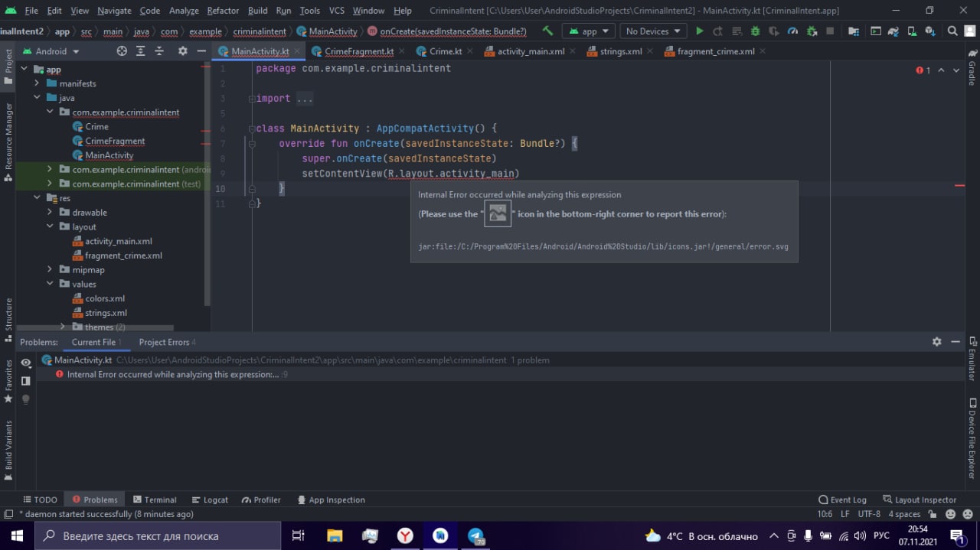Viewport: 980px width, 550px height.
Task: Build the project with the hammer icon
Action: 547,31
